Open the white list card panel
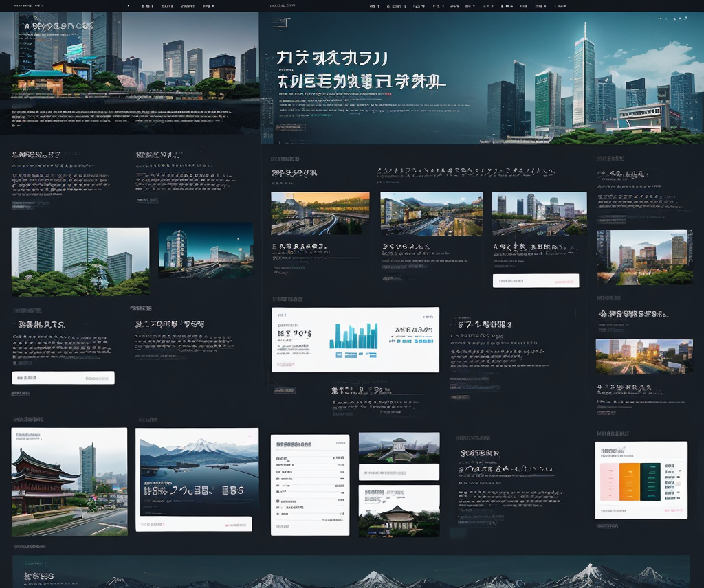Viewport: 704px width, 588px height. pyautogui.click(x=309, y=484)
